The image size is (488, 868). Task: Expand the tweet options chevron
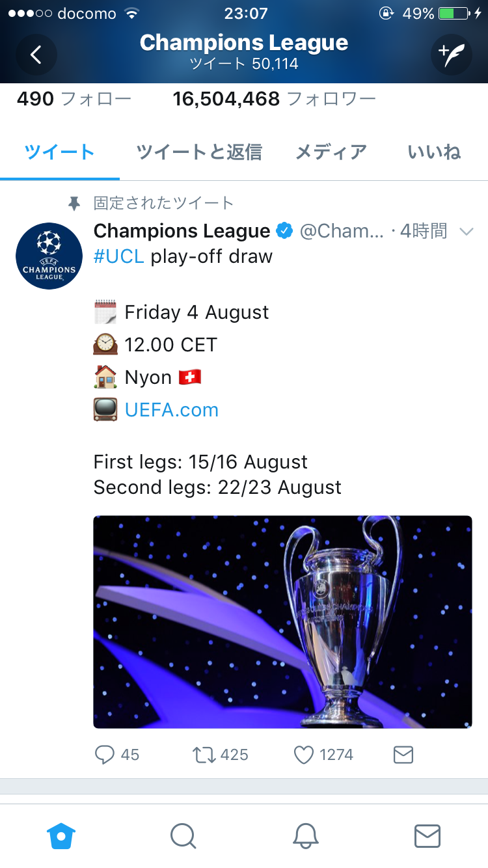(467, 231)
